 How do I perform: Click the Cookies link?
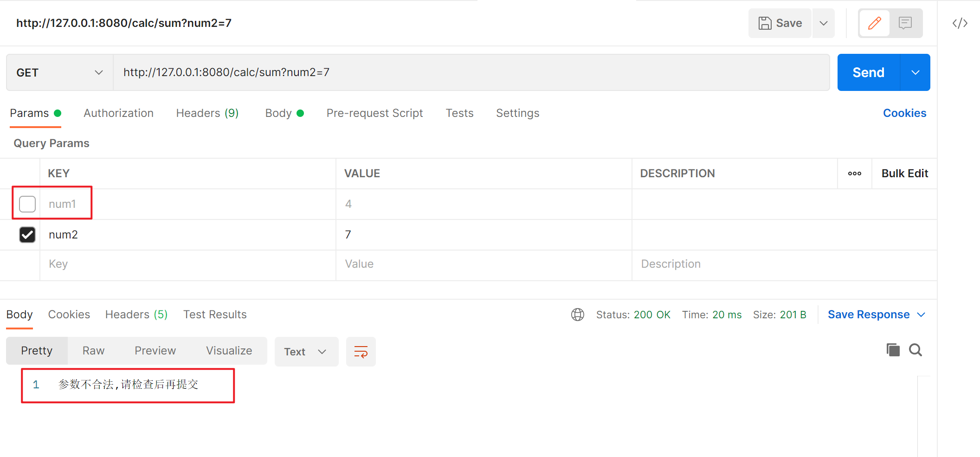(x=904, y=113)
